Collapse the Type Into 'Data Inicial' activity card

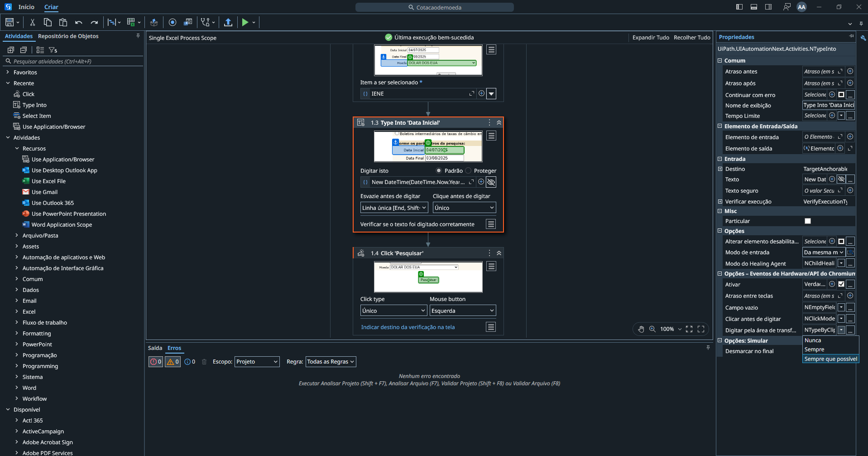(499, 122)
